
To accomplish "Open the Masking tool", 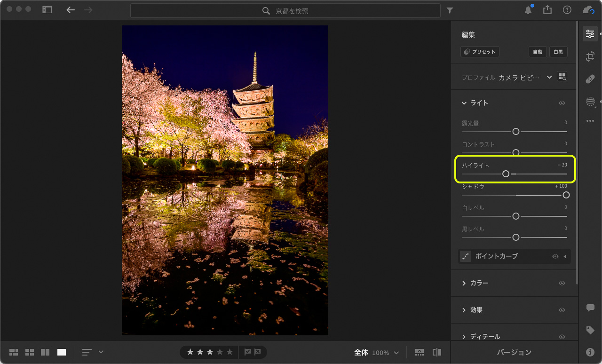I will [590, 101].
